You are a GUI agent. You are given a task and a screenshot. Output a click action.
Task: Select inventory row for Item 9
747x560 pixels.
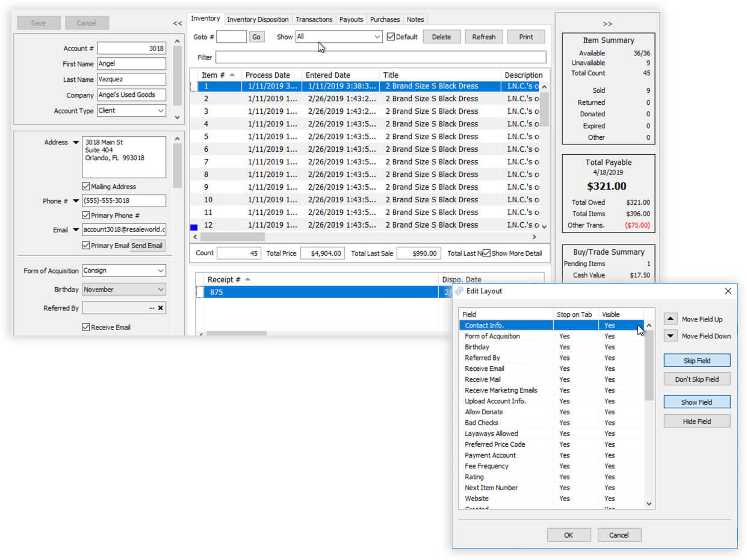click(x=365, y=187)
